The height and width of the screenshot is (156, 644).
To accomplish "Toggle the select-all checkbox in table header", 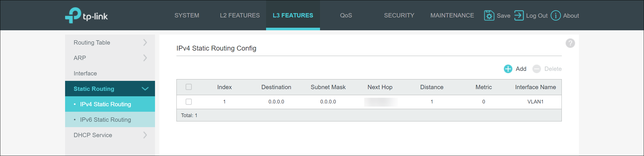I will (189, 87).
